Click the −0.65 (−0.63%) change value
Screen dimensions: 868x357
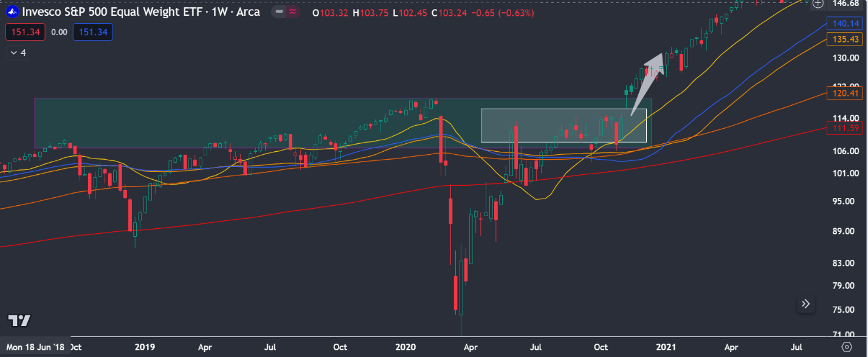click(x=503, y=13)
